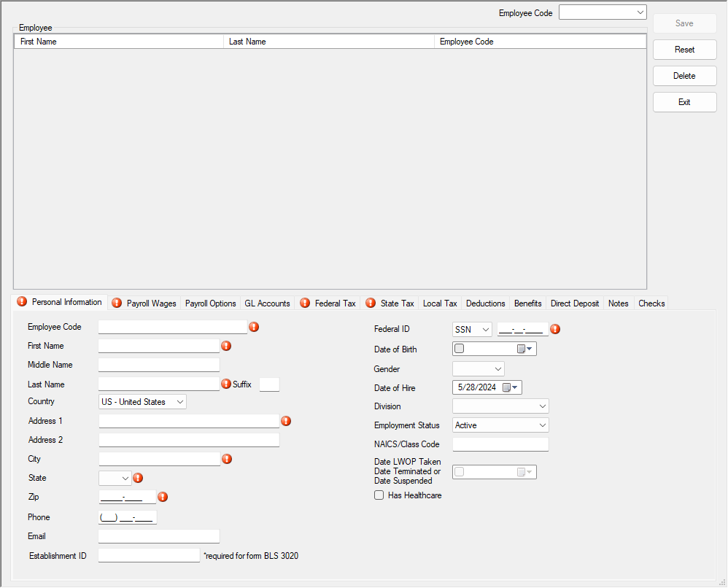Enable the Has Healthcare checkbox
The image size is (728, 588).
click(x=379, y=495)
